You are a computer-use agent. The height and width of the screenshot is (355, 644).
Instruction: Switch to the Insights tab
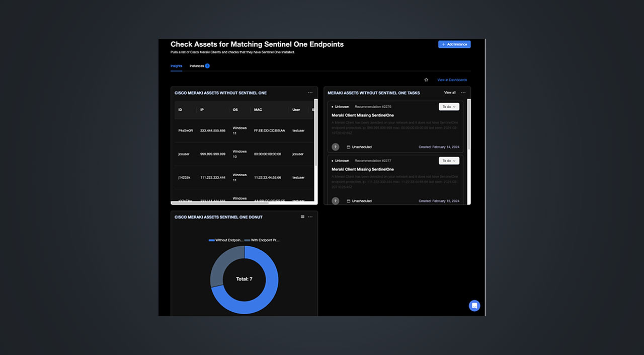[176, 66]
